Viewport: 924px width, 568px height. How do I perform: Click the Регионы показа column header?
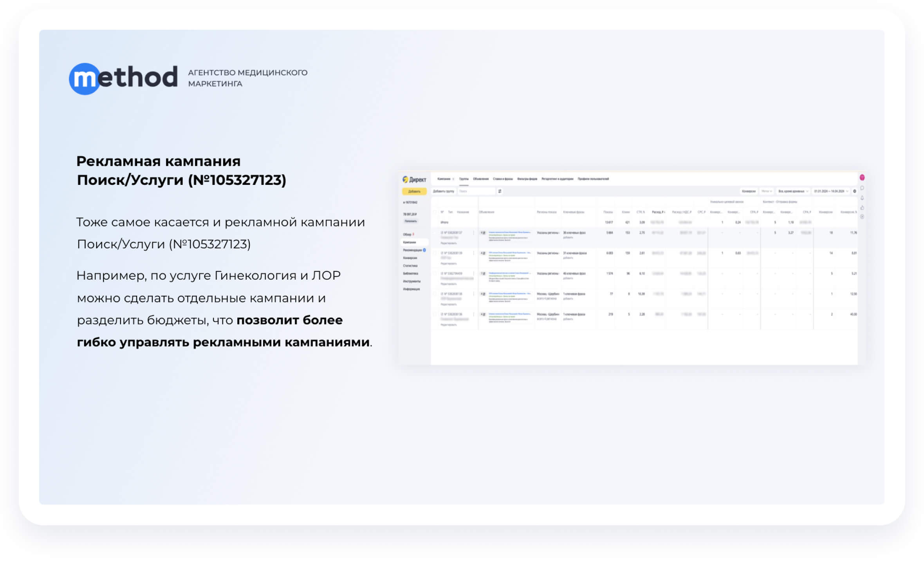[547, 212]
